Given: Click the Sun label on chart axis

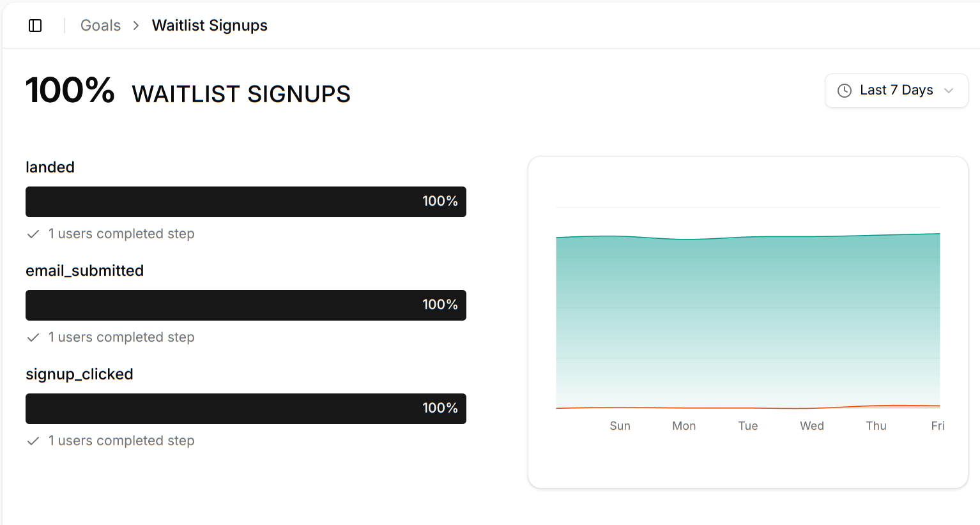Looking at the screenshot, I should point(620,426).
